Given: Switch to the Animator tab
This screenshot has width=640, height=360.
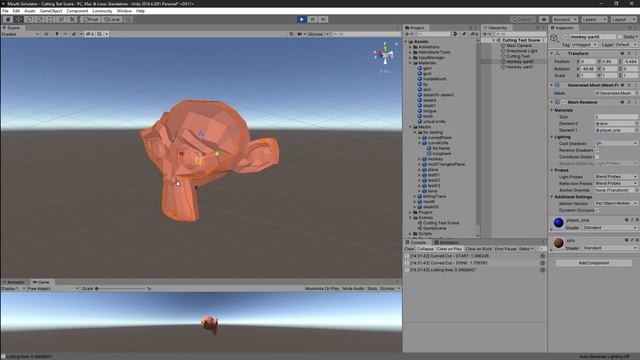Looking at the screenshot, I should pos(15,282).
